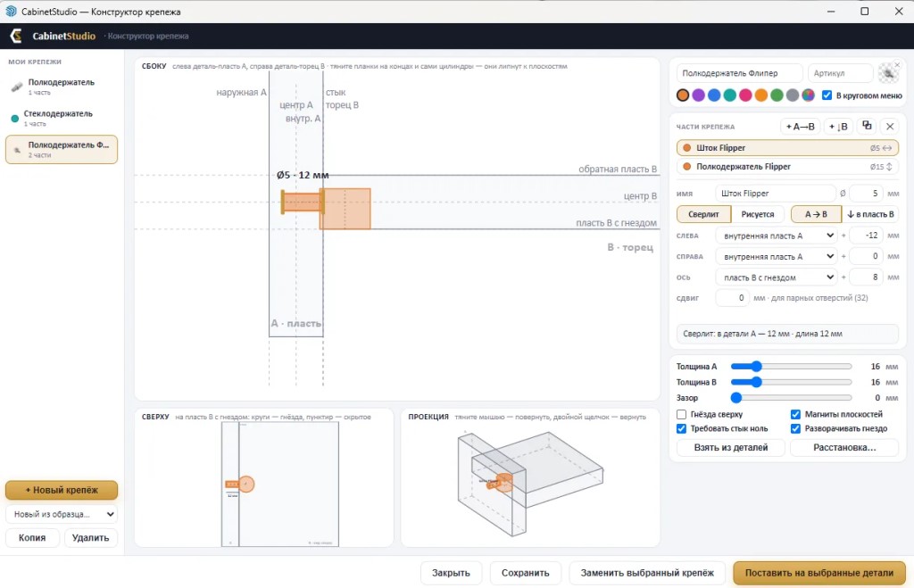Select the green color swatch
The width and height of the screenshot is (914, 588).
777,95
